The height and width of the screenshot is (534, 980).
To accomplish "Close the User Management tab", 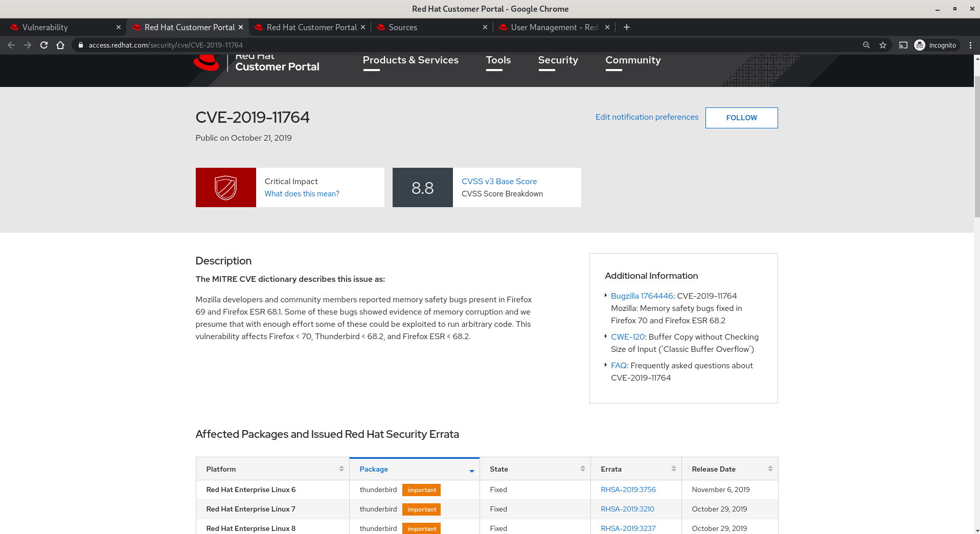I will click(x=607, y=27).
